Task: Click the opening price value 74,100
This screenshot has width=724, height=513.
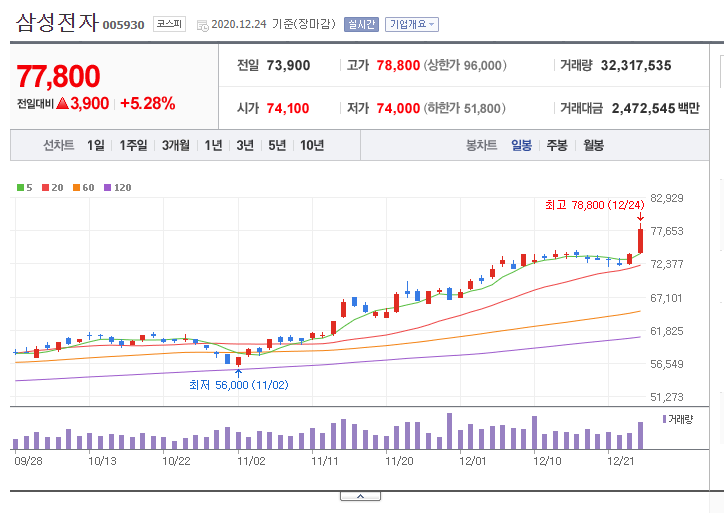Action: click(x=288, y=109)
